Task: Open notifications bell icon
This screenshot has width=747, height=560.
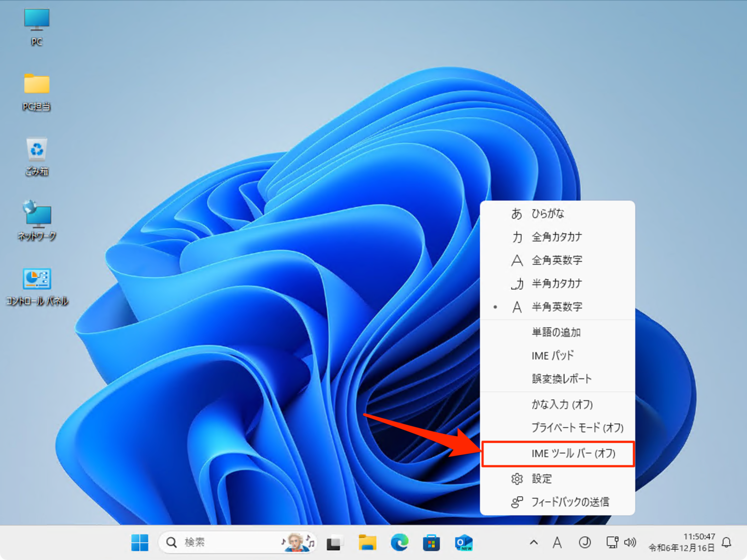Action: [727, 542]
